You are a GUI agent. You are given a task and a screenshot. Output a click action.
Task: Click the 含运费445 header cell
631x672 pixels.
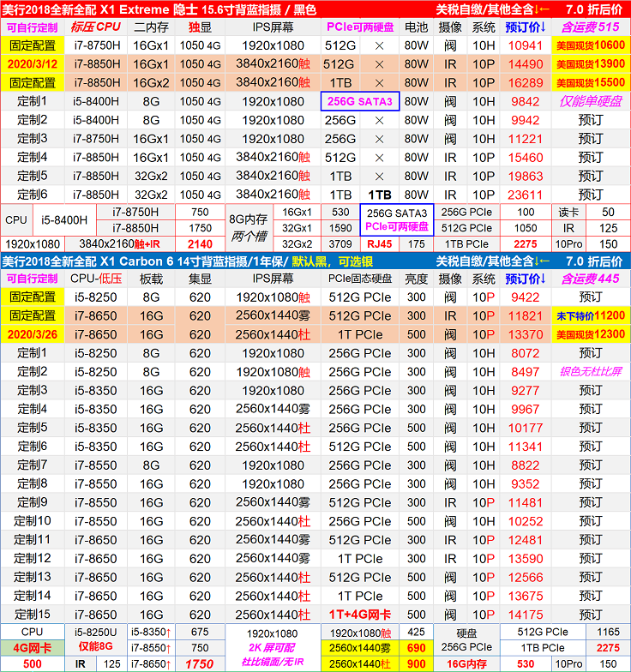click(x=591, y=279)
